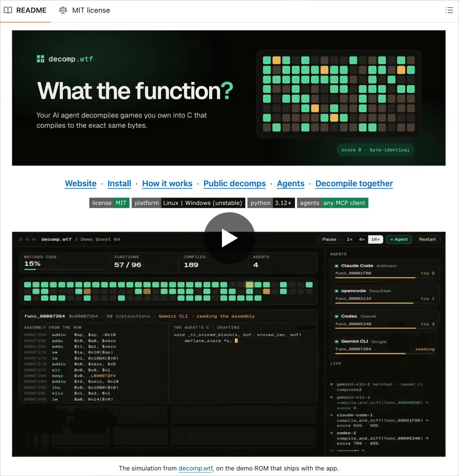This screenshot has width=459, height=476.
Task: Click the Pause button in the simulation
Action: pyautogui.click(x=329, y=240)
